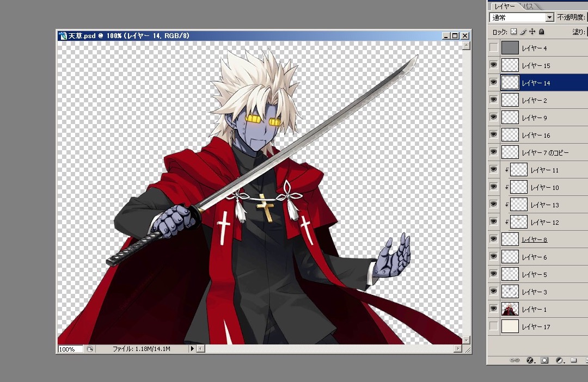Toggle visibility of レイヤー 1

[x=493, y=309]
